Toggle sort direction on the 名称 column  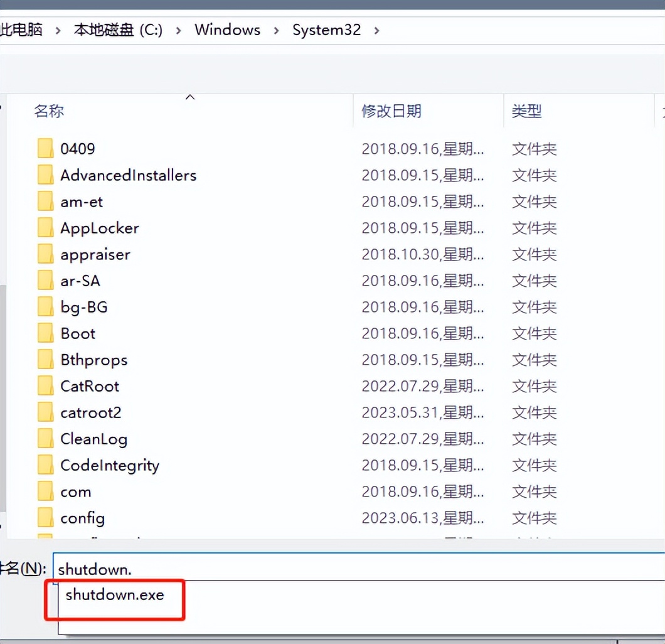coord(189,97)
